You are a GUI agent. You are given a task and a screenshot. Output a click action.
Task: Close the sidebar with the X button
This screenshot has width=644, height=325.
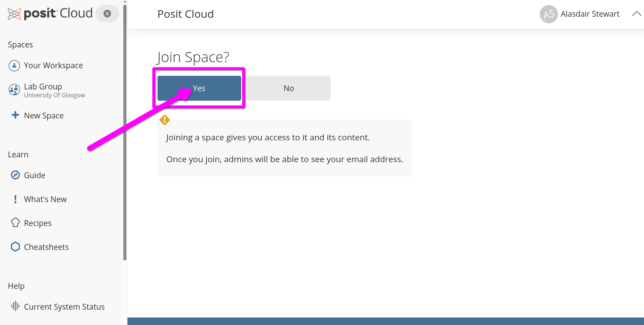[x=107, y=14]
